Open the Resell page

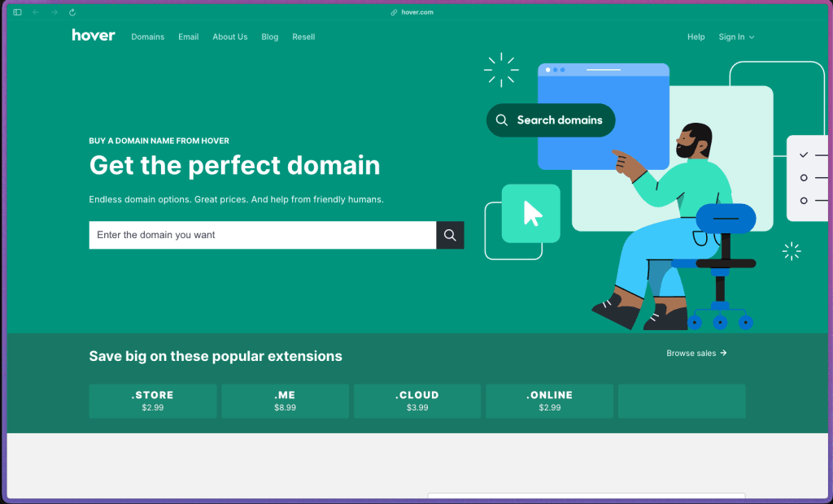click(x=303, y=37)
